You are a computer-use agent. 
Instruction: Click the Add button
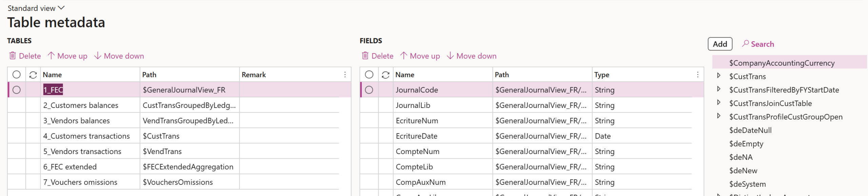[x=720, y=44]
